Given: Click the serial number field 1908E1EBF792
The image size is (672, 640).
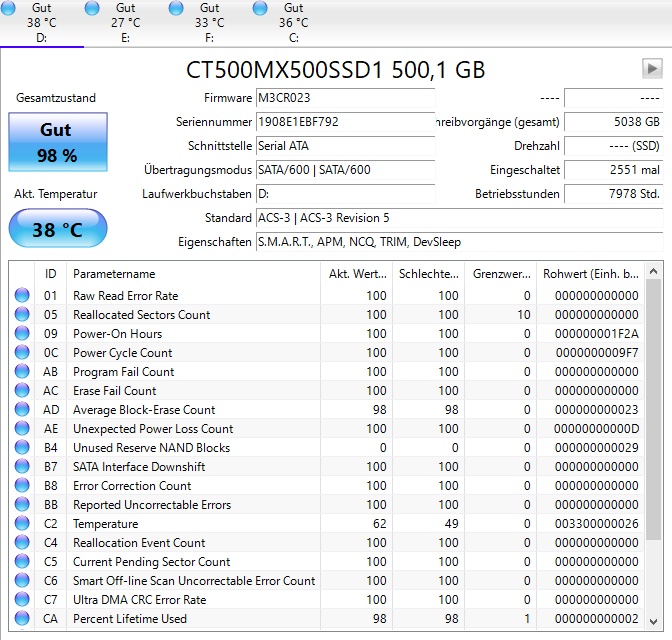Looking at the screenshot, I should coord(345,122).
